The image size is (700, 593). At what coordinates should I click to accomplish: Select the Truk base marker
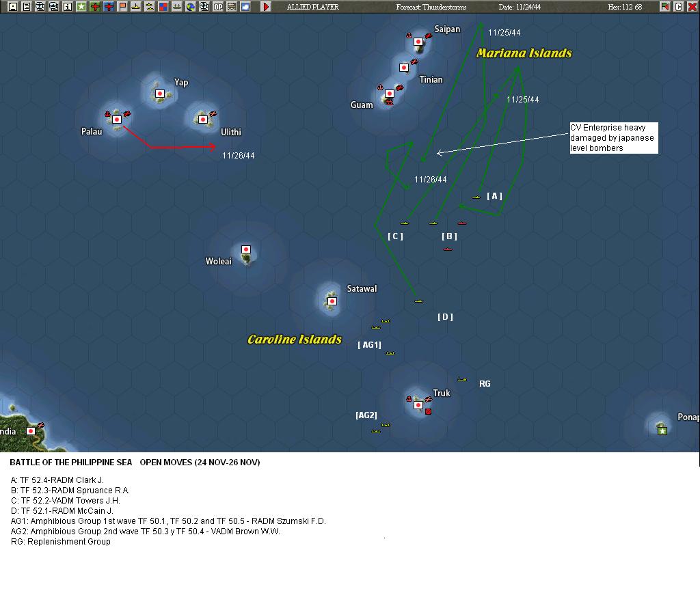point(418,405)
